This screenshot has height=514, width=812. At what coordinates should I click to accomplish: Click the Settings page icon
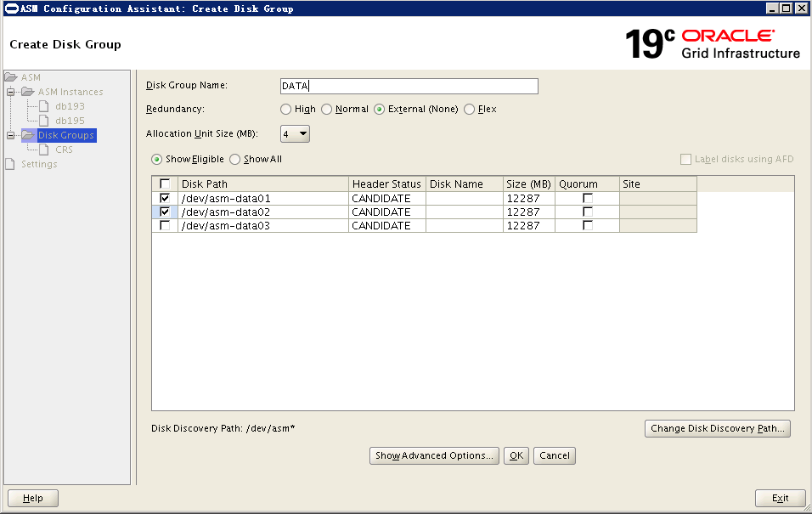(x=10, y=164)
